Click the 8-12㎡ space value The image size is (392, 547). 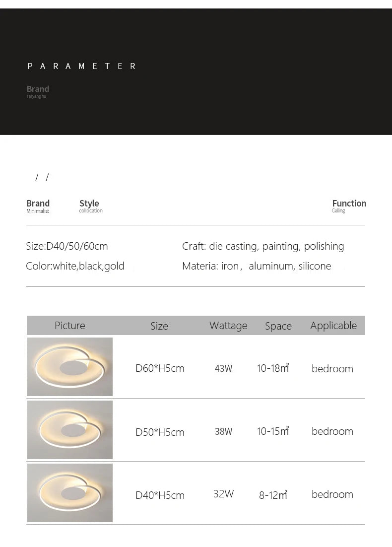273,495
